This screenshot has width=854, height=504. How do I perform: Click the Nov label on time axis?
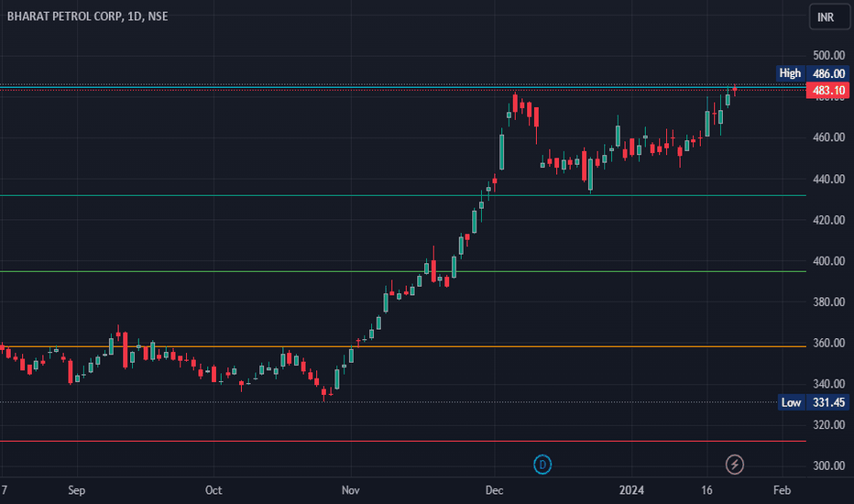coord(351,490)
